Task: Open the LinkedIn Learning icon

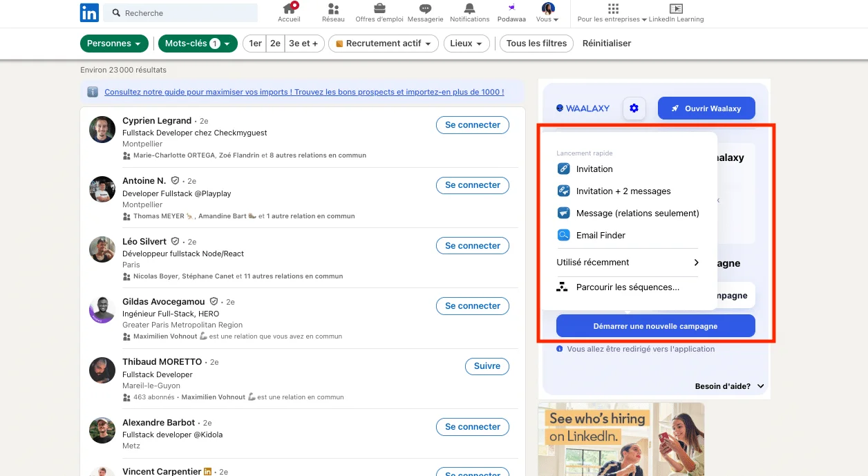Action: pyautogui.click(x=676, y=8)
